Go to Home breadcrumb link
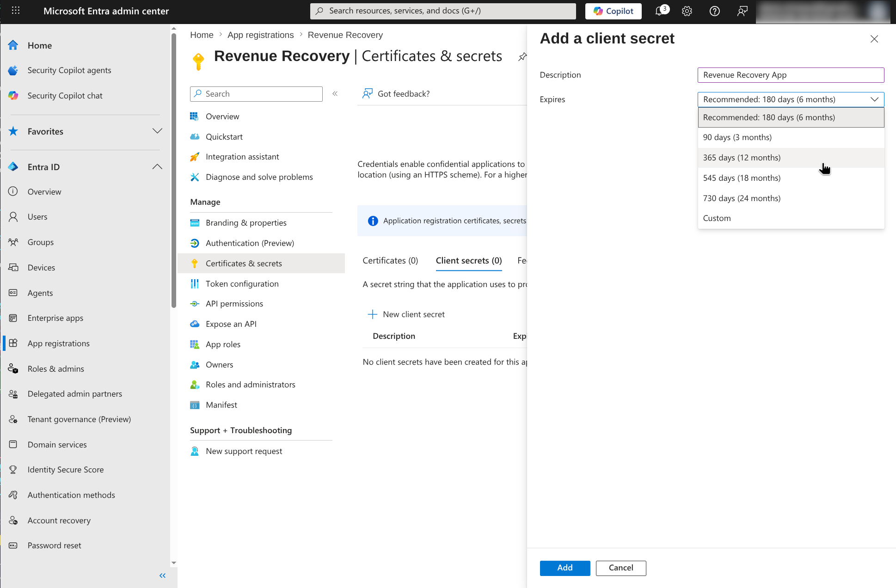896x588 pixels. [x=202, y=35]
